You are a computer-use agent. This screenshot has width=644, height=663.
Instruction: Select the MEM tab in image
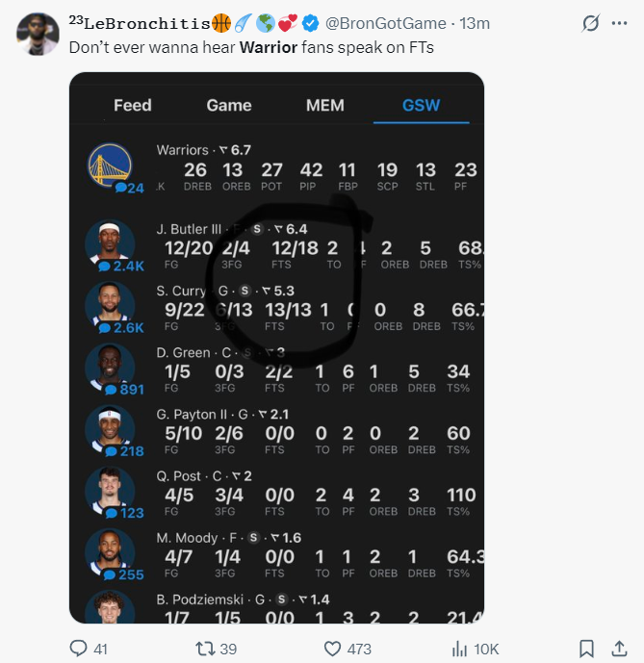pyautogui.click(x=325, y=105)
